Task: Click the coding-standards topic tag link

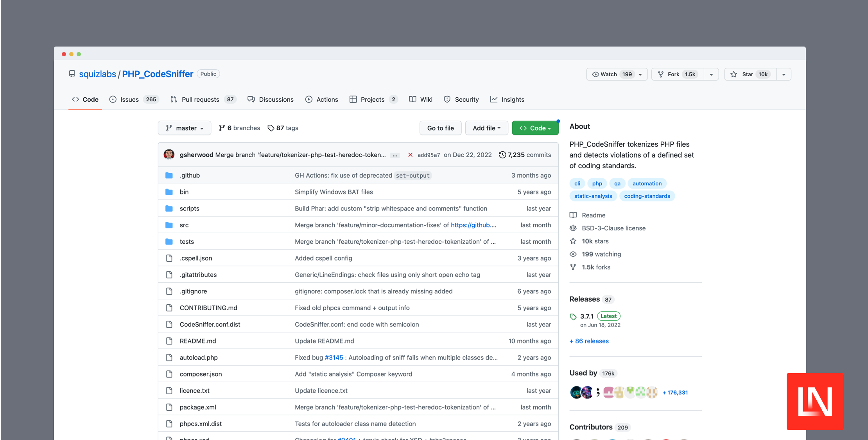Action: pos(647,195)
